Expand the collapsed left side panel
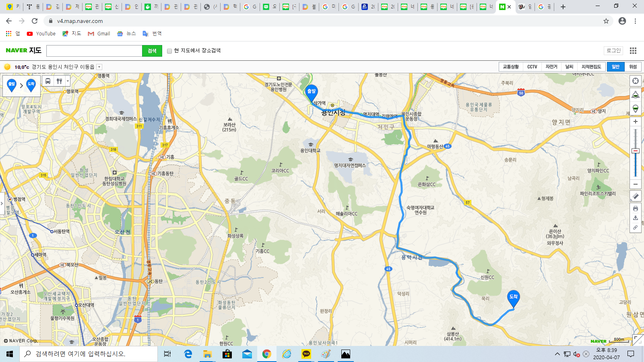This screenshot has width=644, height=362. pos(2,204)
